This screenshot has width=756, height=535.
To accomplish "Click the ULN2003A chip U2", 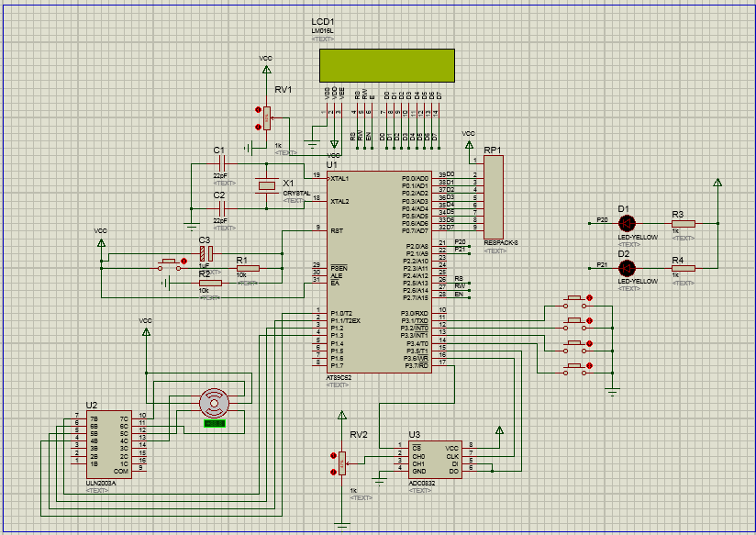I will [x=108, y=444].
